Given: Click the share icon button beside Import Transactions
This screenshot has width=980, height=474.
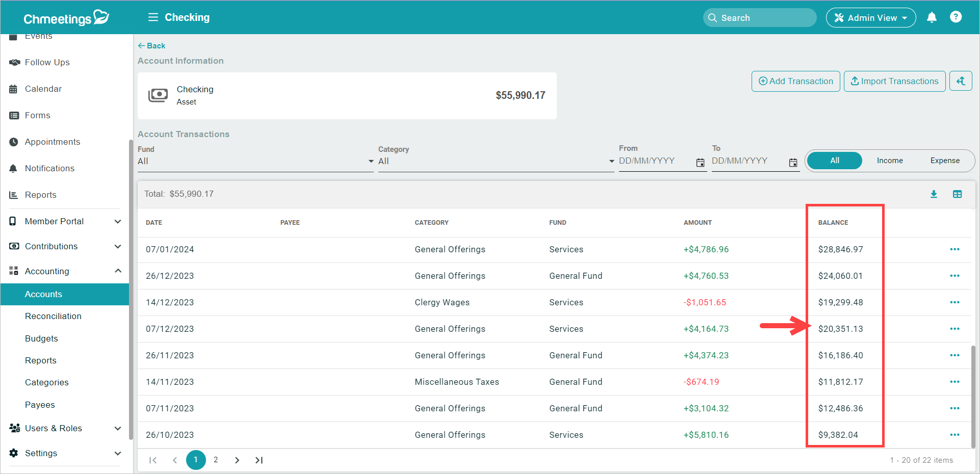Looking at the screenshot, I should coord(961,81).
